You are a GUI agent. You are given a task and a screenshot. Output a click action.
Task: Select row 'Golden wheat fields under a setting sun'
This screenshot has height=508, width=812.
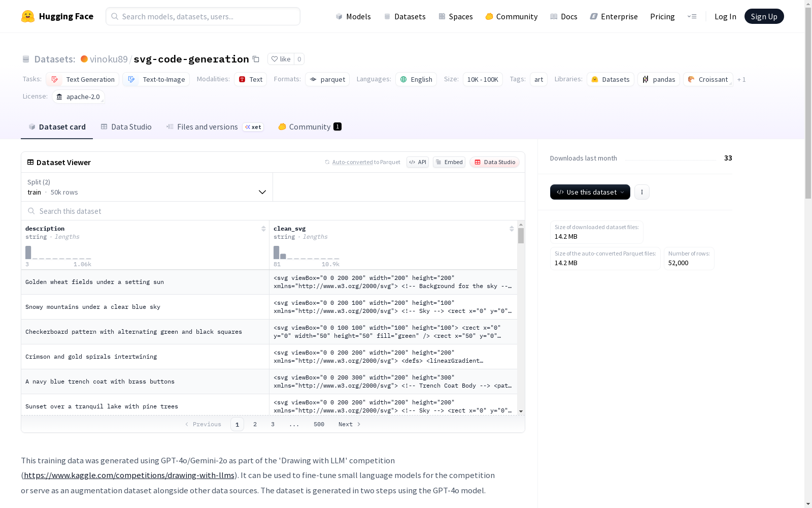coord(269,282)
